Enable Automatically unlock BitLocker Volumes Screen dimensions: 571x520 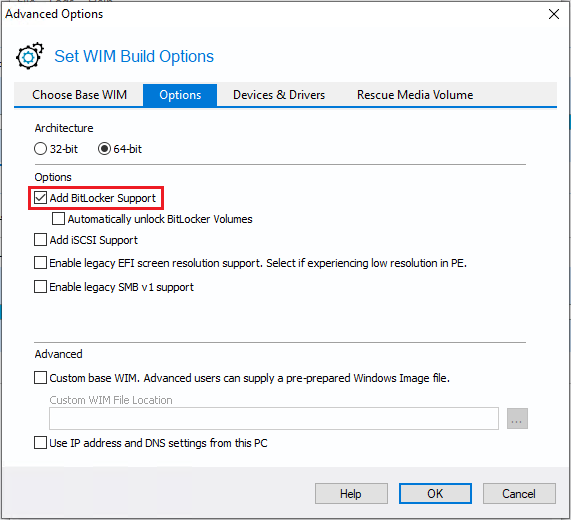58,219
